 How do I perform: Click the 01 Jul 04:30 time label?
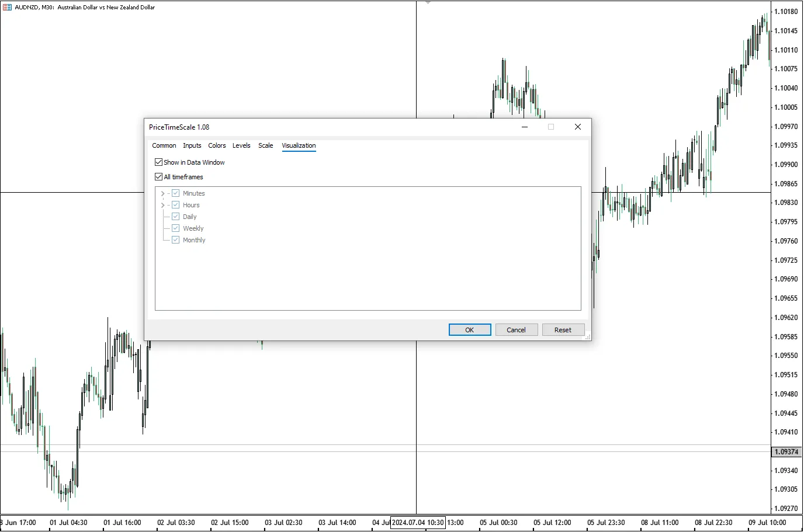pos(69,523)
